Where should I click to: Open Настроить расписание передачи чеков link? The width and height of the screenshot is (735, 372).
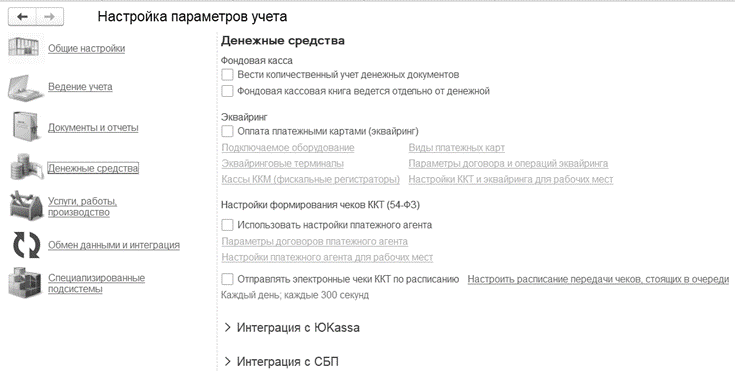tap(598, 279)
